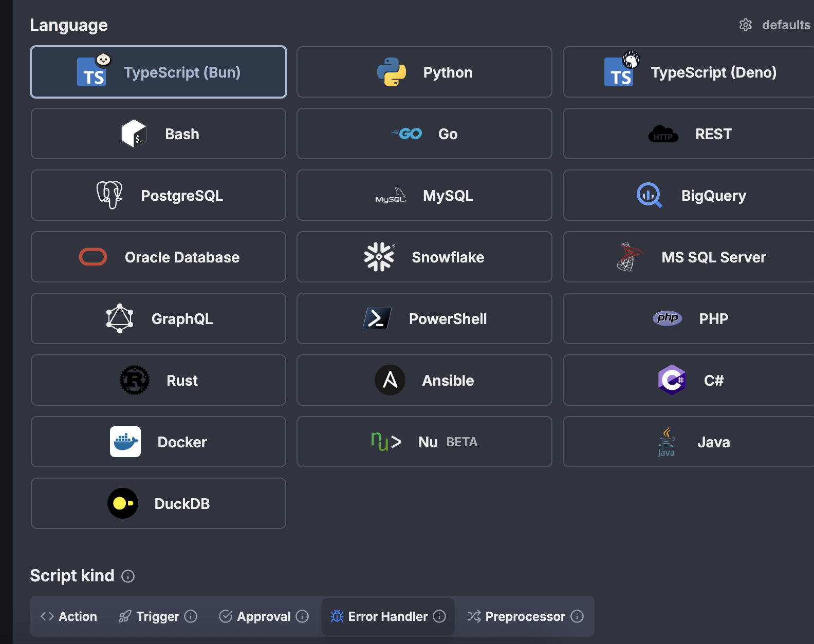The image size is (814, 644).
Task: Click the defaults gear icon
Action: [x=746, y=25]
